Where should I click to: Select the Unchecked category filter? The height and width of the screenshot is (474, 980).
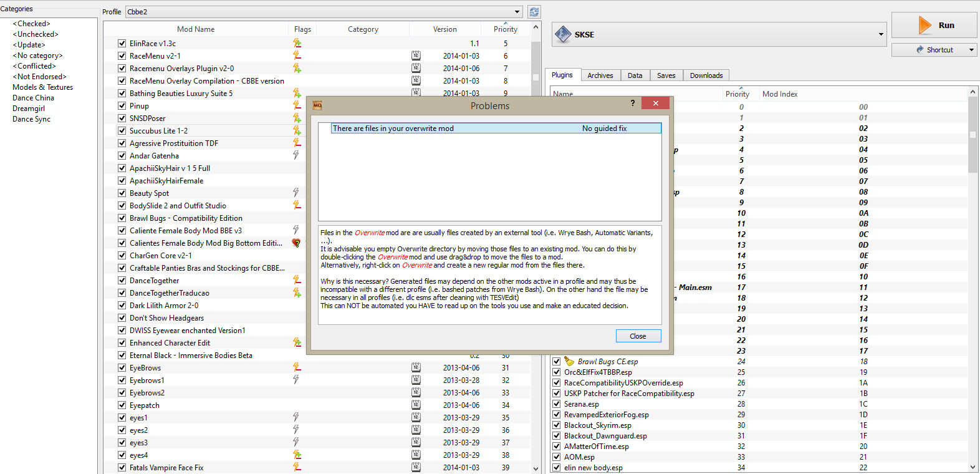click(x=37, y=34)
